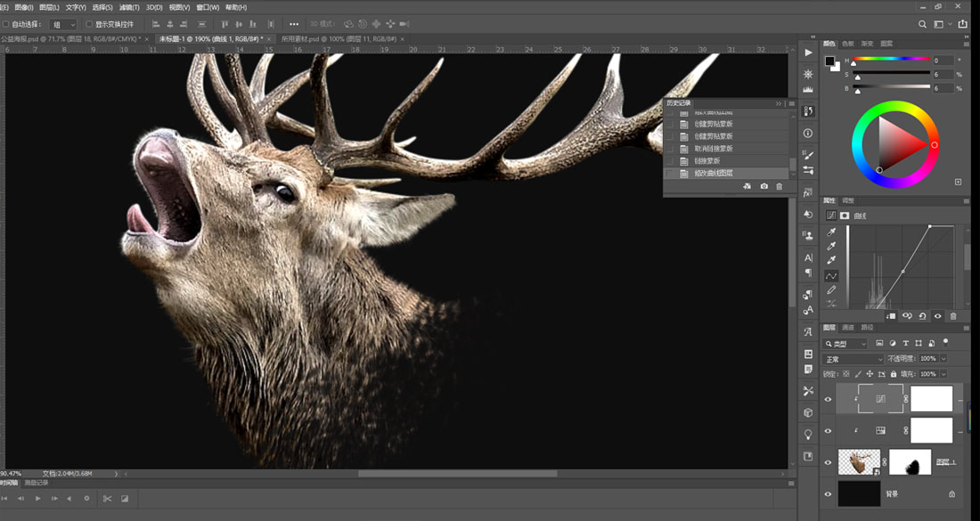Viewport: 980px width, 521px height.
Task: Open the Auto-Select 组 dropdown
Action: coord(63,24)
